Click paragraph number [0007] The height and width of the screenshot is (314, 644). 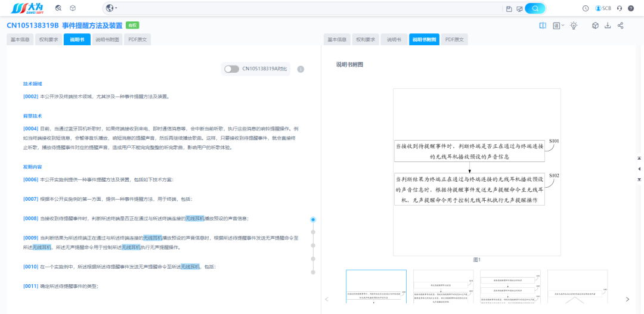pyautogui.click(x=31, y=199)
